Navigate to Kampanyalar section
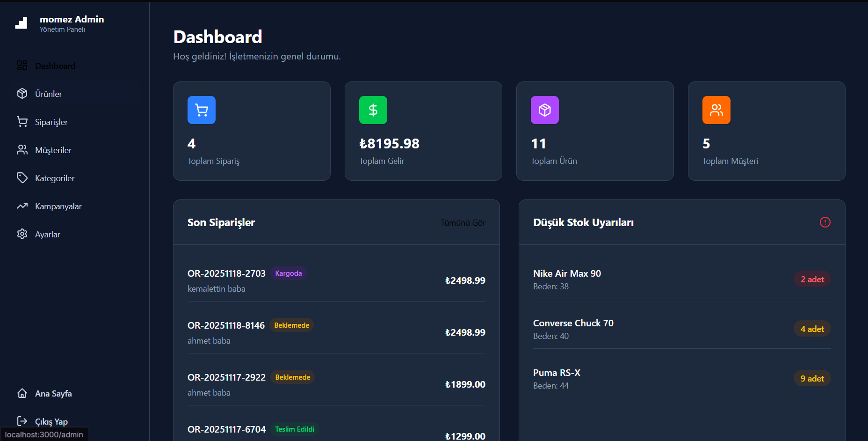The width and height of the screenshot is (868, 441). click(58, 206)
